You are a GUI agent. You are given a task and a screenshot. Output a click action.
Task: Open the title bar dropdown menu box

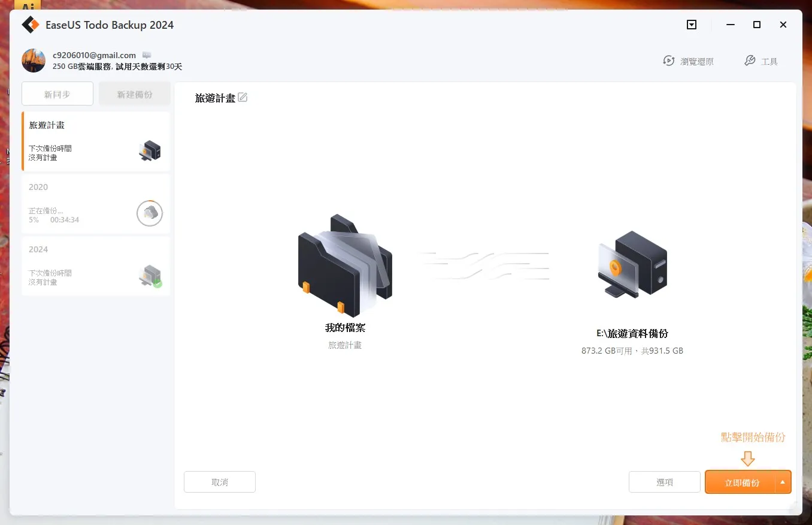692,25
